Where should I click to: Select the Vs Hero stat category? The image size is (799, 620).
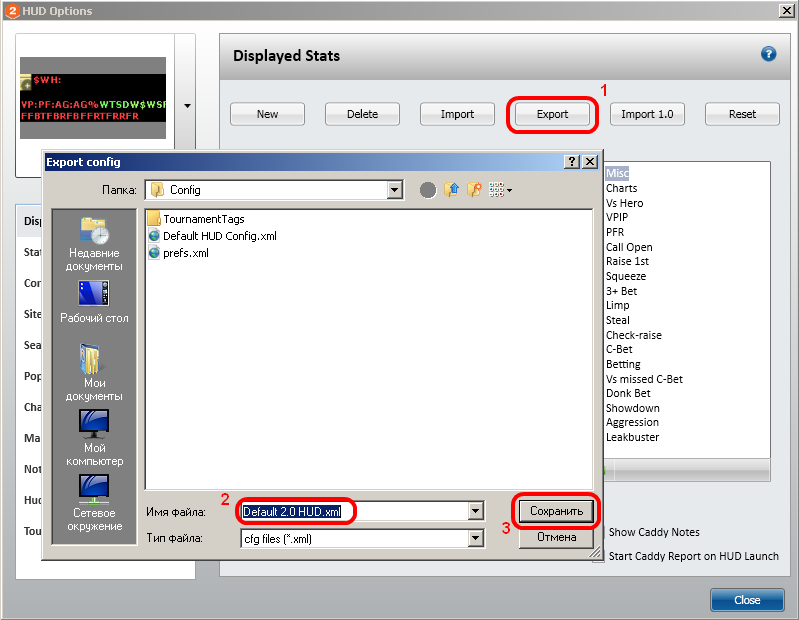click(x=624, y=203)
